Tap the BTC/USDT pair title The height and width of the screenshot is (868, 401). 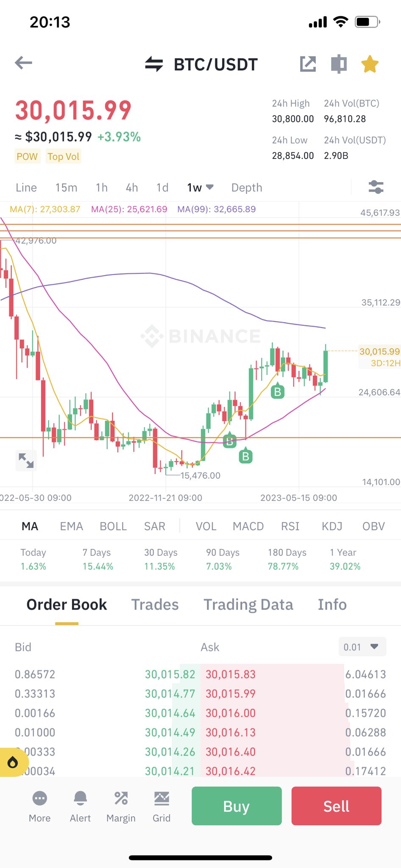pos(216,64)
